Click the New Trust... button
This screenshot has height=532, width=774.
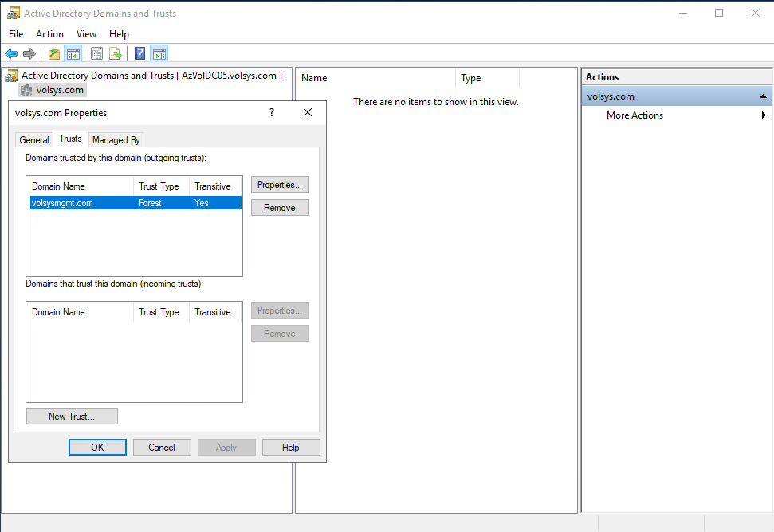pos(72,417)
